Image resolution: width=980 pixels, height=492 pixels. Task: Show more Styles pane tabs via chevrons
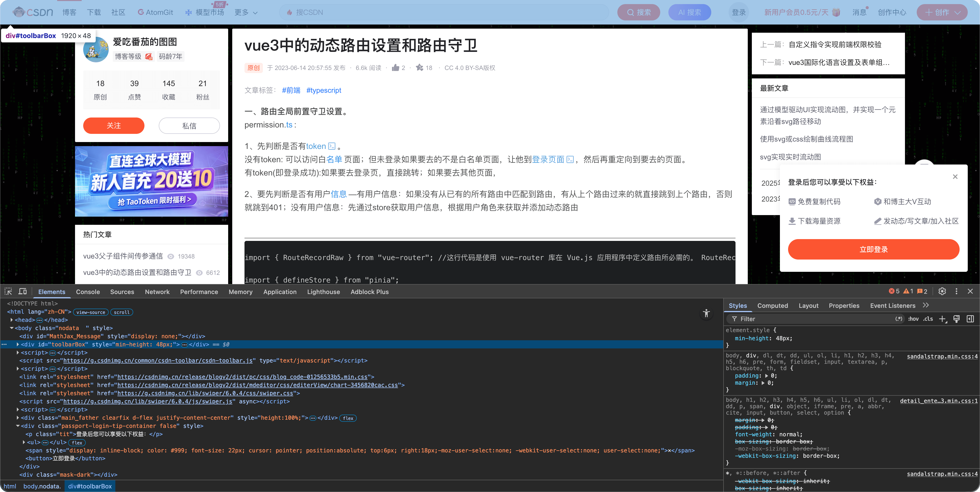click(926, 306)
